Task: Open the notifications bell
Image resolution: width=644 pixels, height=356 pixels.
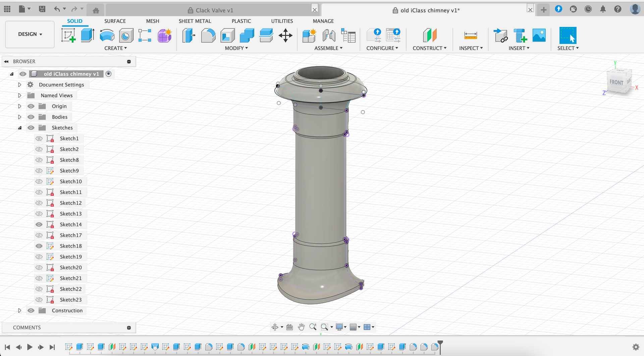Action: [603, 9]
